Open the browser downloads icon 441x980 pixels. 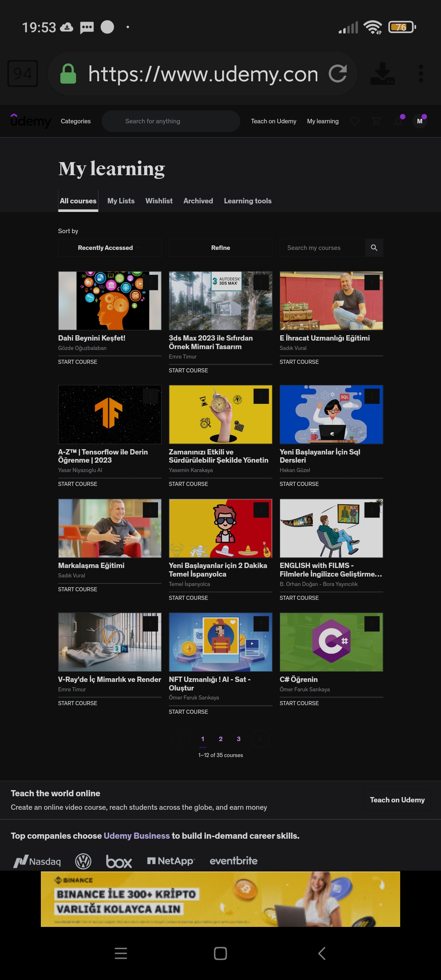383,73
